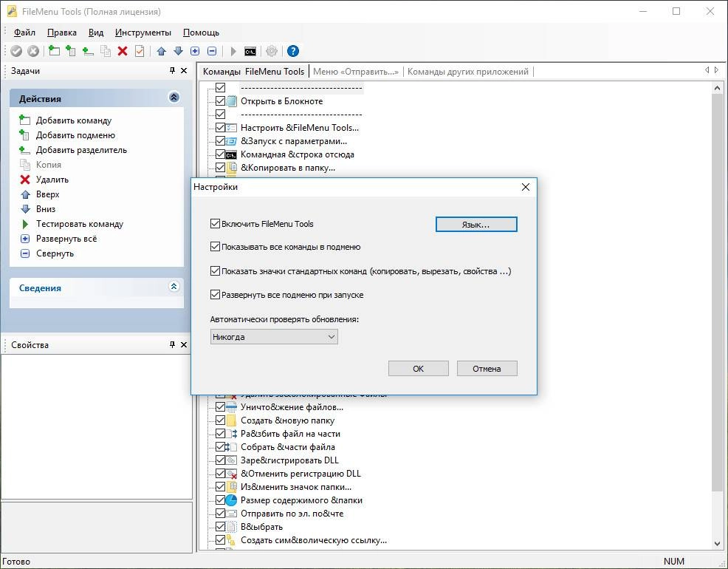
Task: Uncheck Развернуть все подменю при запуске
Action: (x=215, y=295)
